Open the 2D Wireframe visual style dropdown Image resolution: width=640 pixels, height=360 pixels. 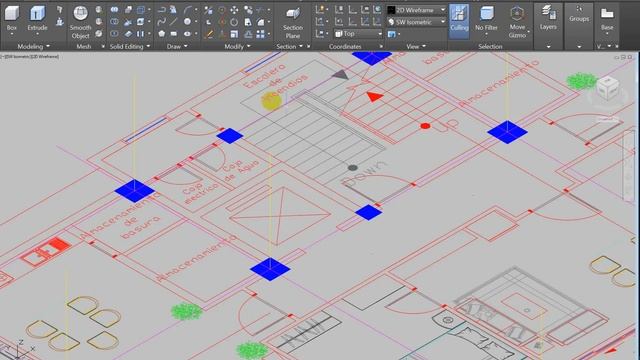click(417, 10)
